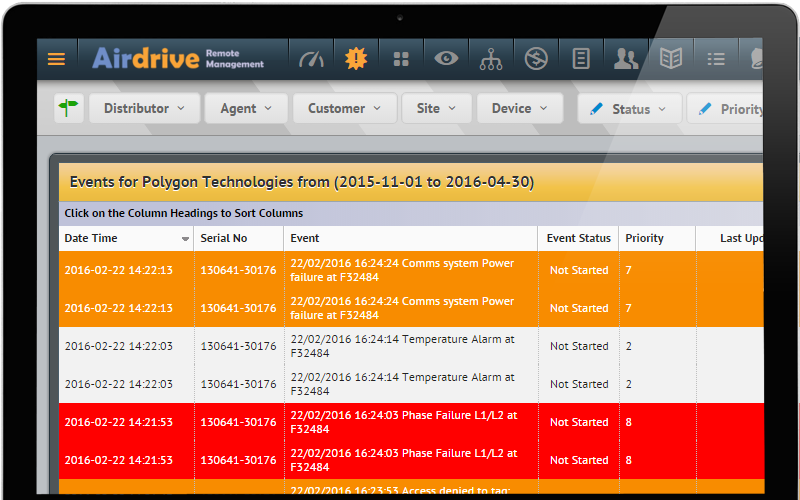Click the green signpost icon
The width and height of the screenshot is (800, 500).
[68, 108]
